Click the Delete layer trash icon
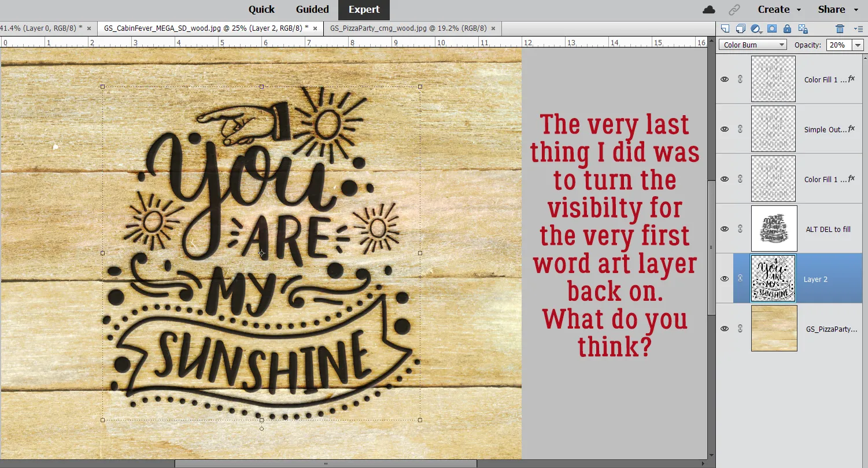 tap(840, 28)
